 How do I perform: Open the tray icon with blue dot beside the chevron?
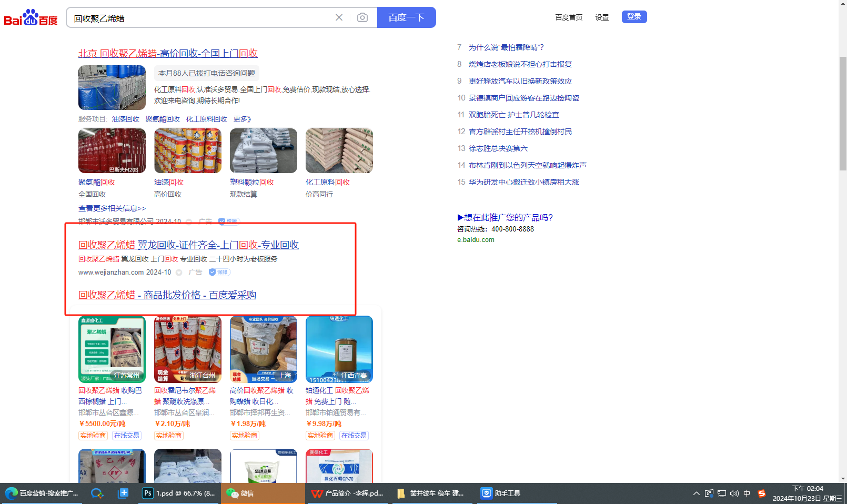709,493
